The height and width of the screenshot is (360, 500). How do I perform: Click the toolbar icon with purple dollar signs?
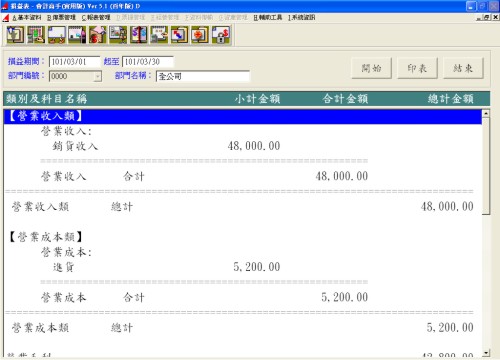click(x=139, y=35)
